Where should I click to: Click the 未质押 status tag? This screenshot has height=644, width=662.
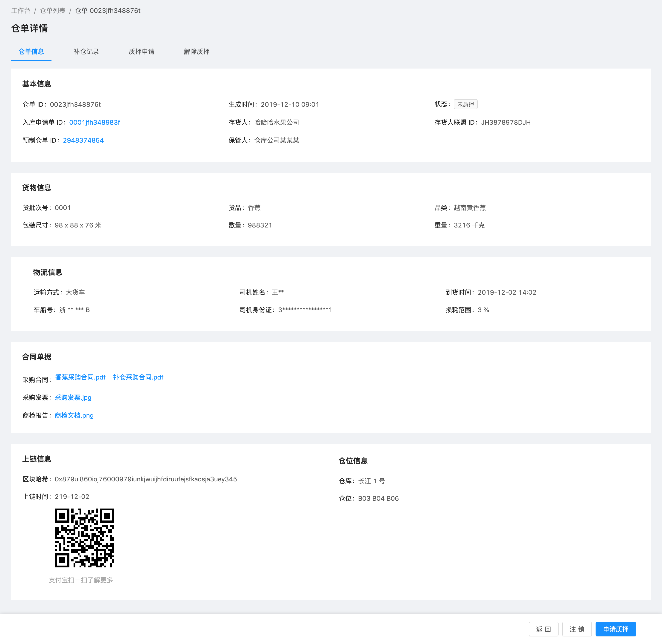465,104
